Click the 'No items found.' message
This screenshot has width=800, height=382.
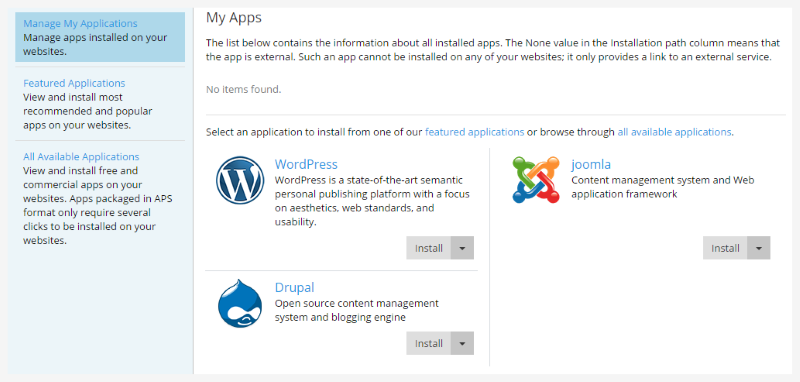pyautogui.click(x=243, y=90)
